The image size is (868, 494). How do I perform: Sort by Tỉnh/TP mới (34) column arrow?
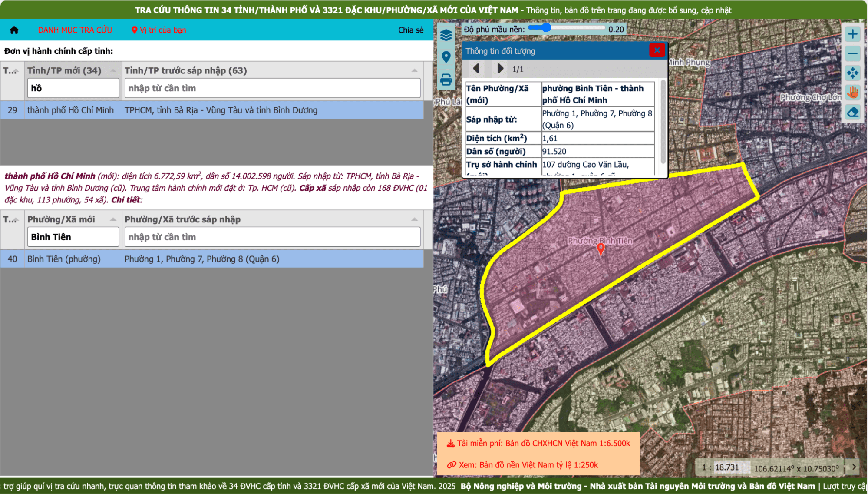(x=113, y=70)
